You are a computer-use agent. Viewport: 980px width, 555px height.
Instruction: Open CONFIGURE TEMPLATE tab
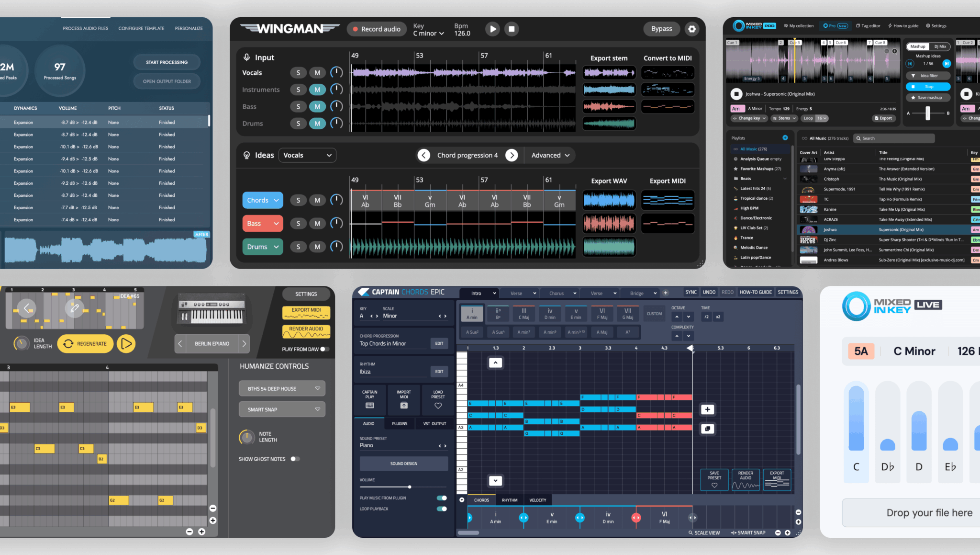[141, 28]
